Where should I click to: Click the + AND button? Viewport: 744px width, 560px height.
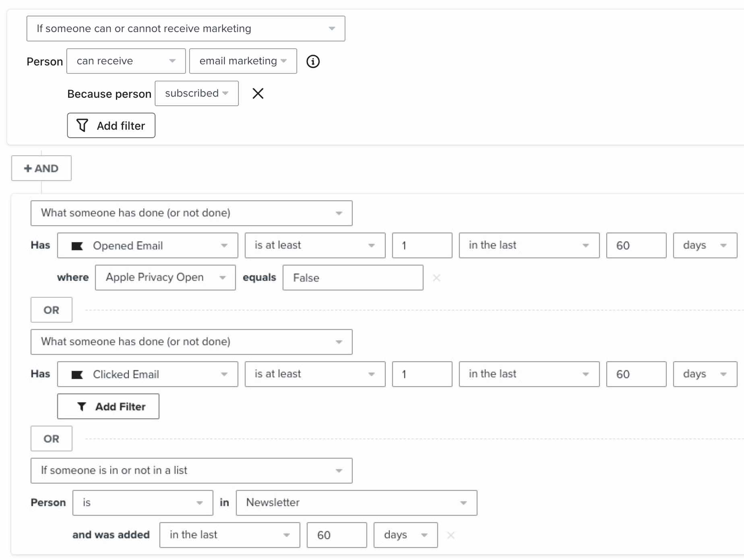click(41, 168)
